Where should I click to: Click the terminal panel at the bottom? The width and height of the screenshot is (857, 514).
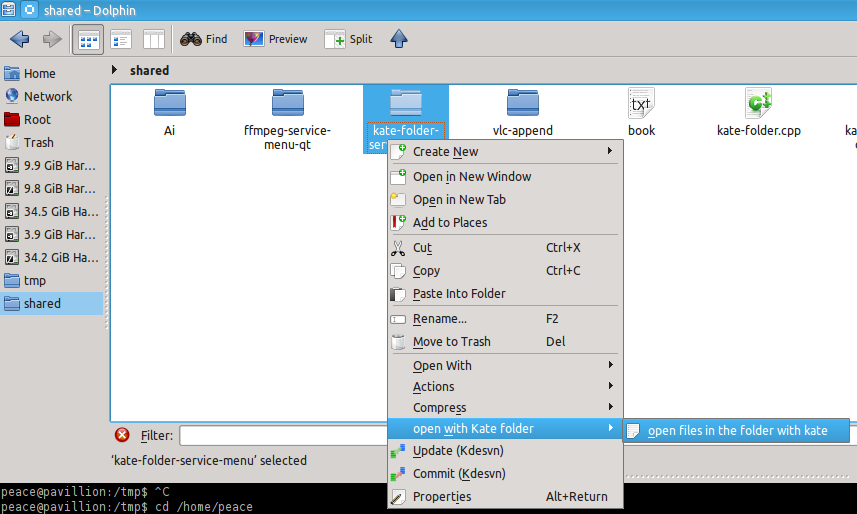click(194, 499)
